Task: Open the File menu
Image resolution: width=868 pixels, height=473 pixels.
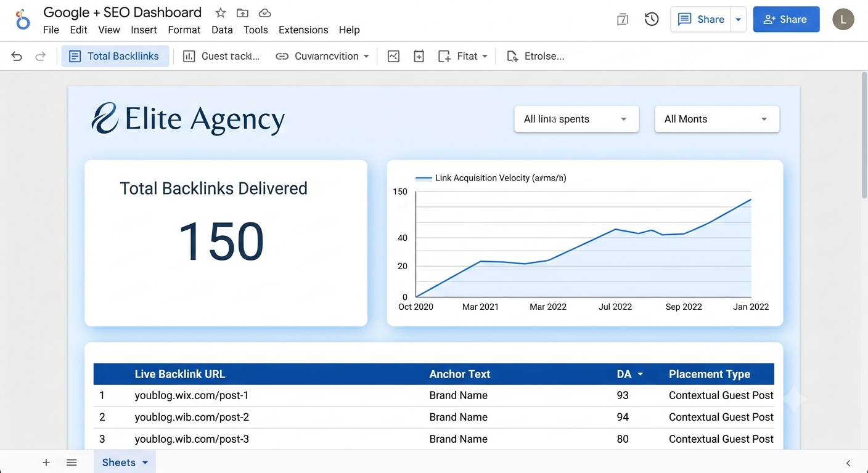Action: (51, 30)
